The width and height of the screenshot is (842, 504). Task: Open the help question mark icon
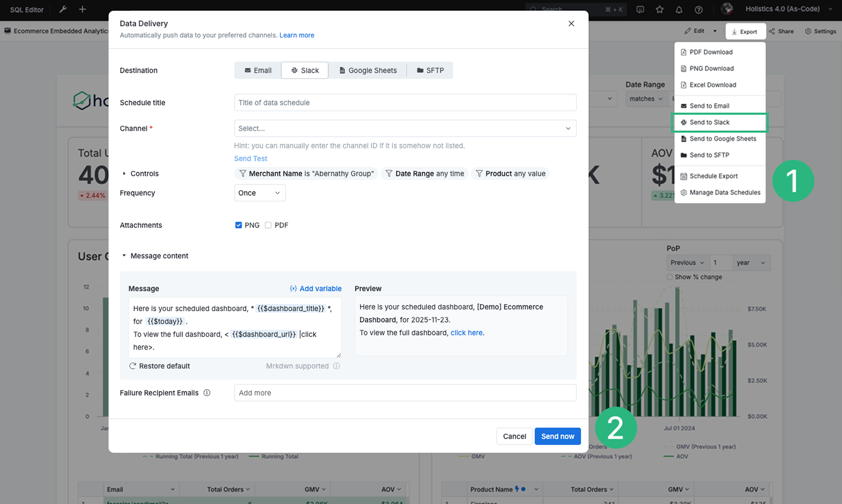point(699,9)
